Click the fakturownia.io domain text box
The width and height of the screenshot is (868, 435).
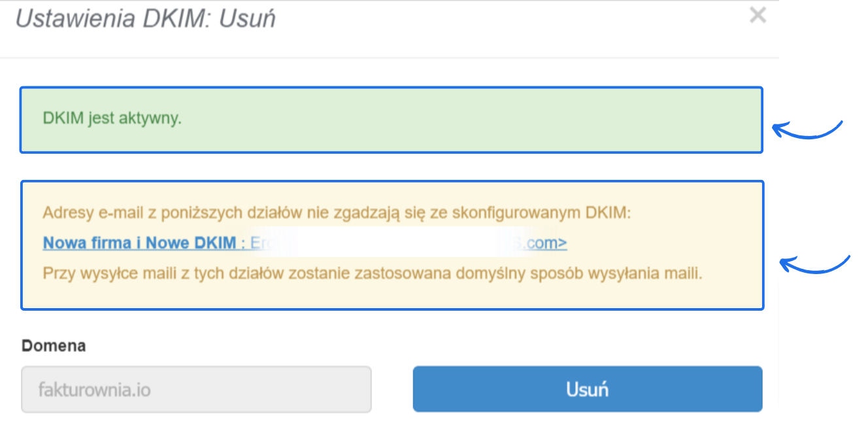(x=196, y=389)
